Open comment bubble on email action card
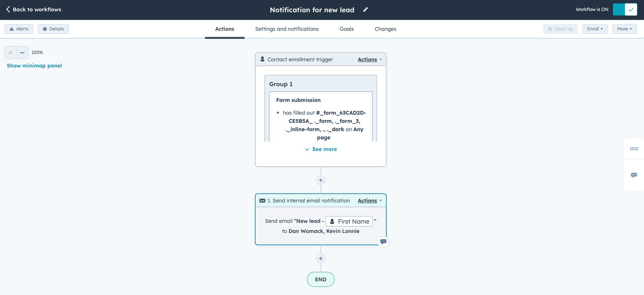Screen dimensions: 644x295 tap(383, 242)
